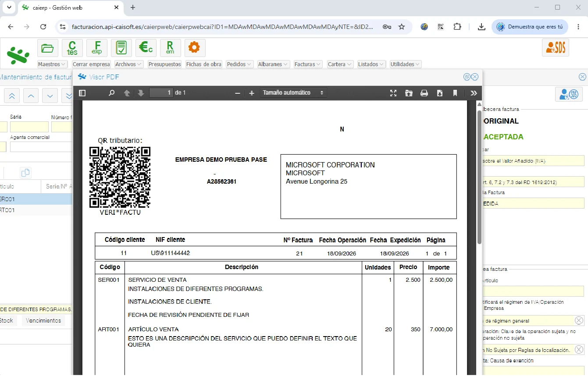The image size is (588, 383).
Task: Click the Vencimientos tab button
Action: (43, 320)
